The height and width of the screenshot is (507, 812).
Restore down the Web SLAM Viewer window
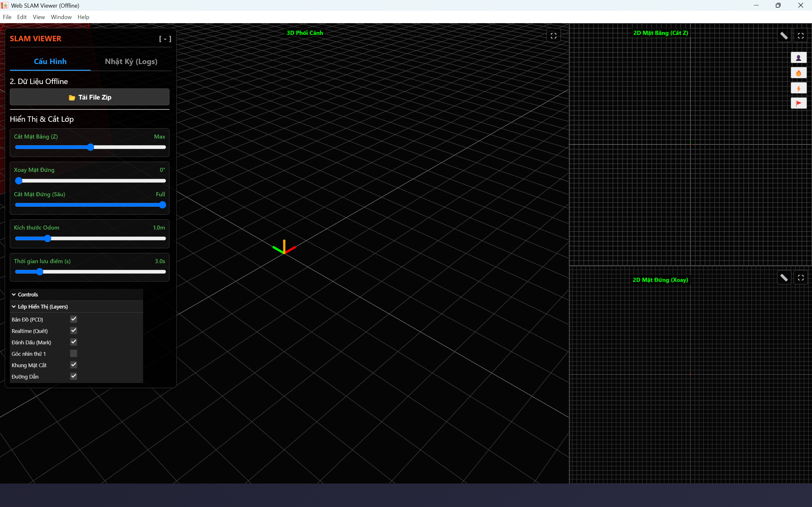point(778,5)
